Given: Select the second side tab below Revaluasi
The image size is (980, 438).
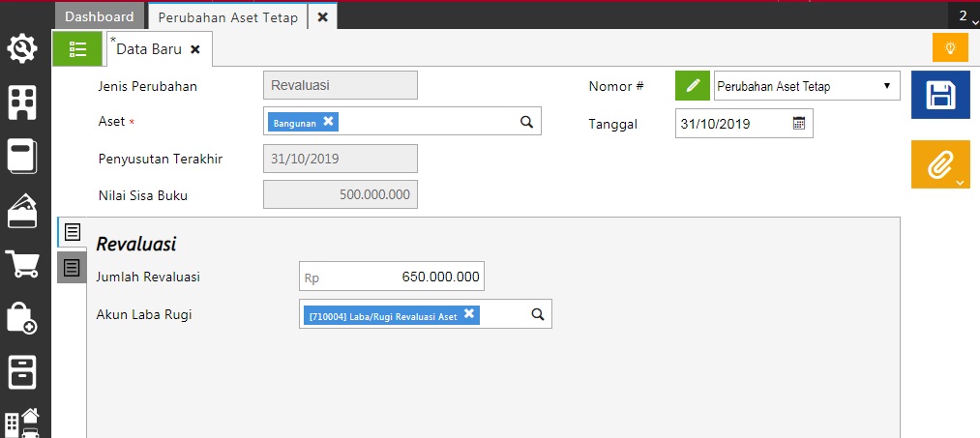Looking at the screenshot, I should (x=72, y=267).
